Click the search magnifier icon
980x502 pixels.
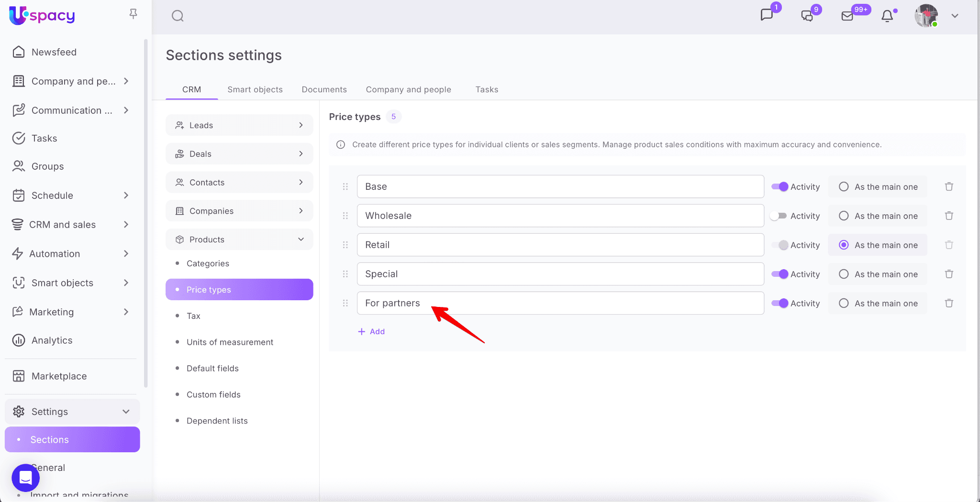pyautogui.click(x=178, y=16)
